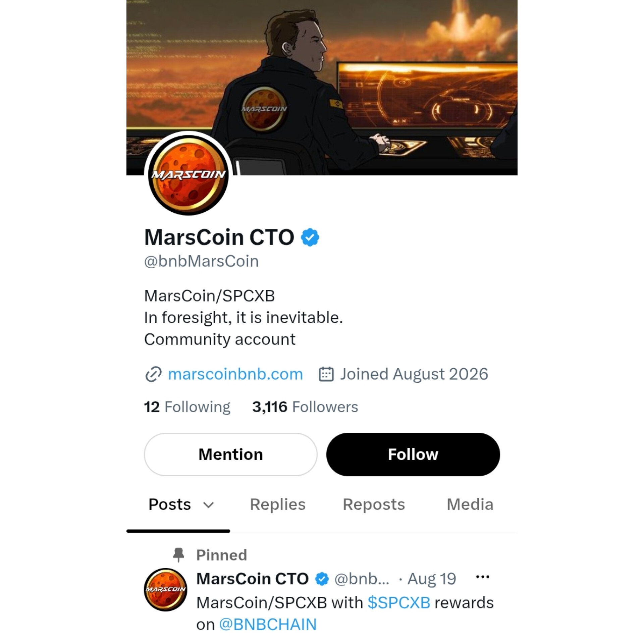
Task: Click the blue verified badge beside MarsCoin CTO
Action: pyautogui.click(x=310, y=237)
